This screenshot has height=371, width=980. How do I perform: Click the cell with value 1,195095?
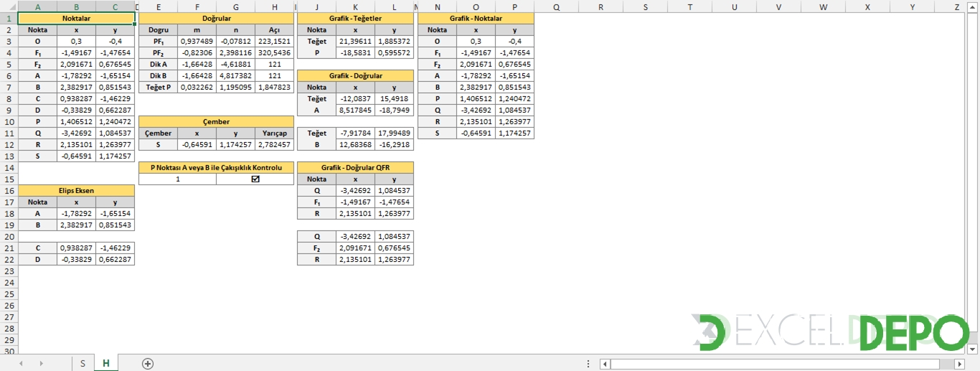[235, 87]
